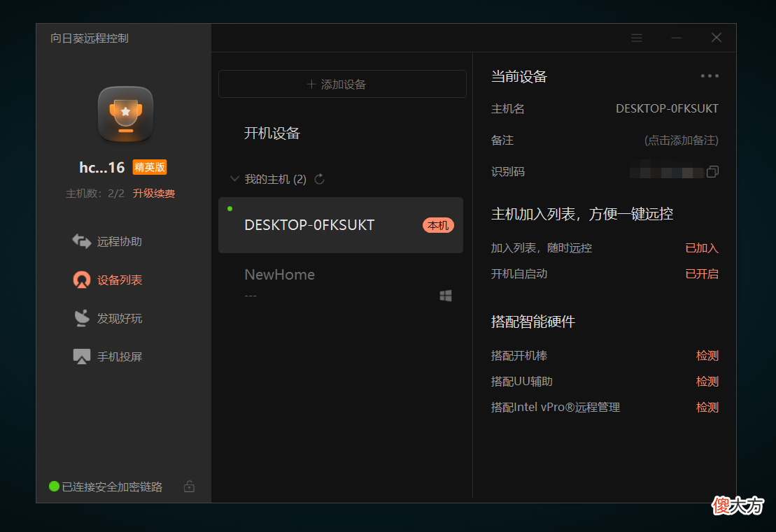Click (点击添加备注) to add a note
This screenshot has width=776, height=532.
681,141
